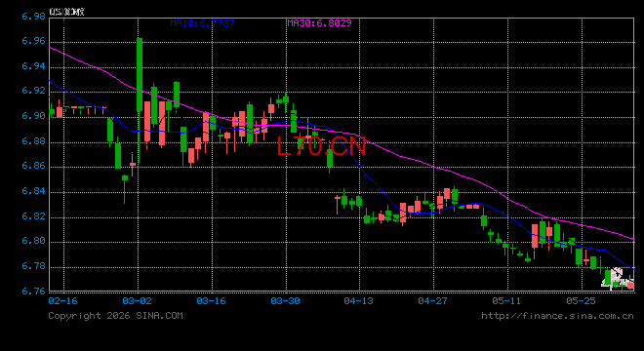Click the Copyright 2026 SINA.COM text

click(115, 316)
